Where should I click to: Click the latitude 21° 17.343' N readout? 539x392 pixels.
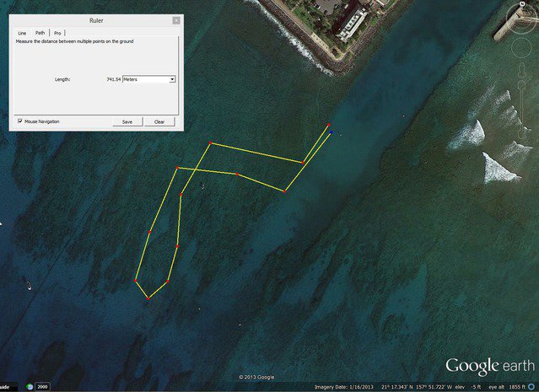[397, 387]
